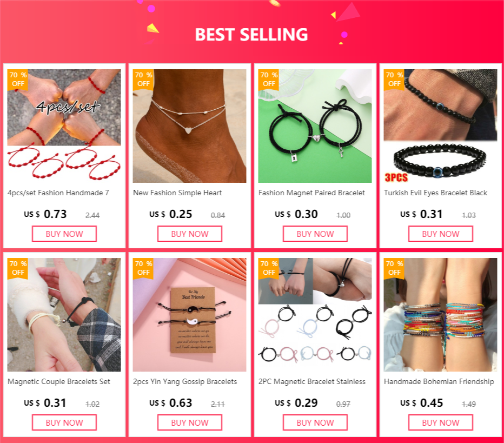Viewport: 504px width, 443px height.
Task: Select the magnet paired bracelet image
Action: click(x=315, y=126)
